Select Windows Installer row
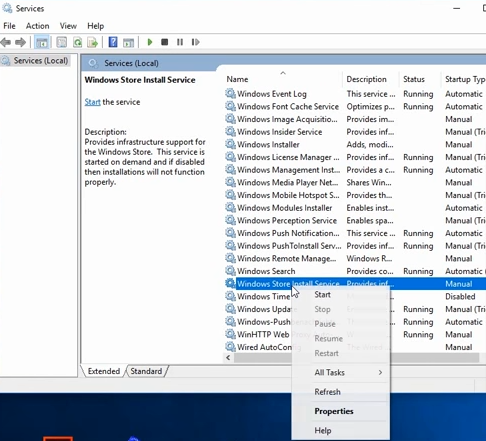The height and width of the screenshot is (441, 486). coord(355,144)
